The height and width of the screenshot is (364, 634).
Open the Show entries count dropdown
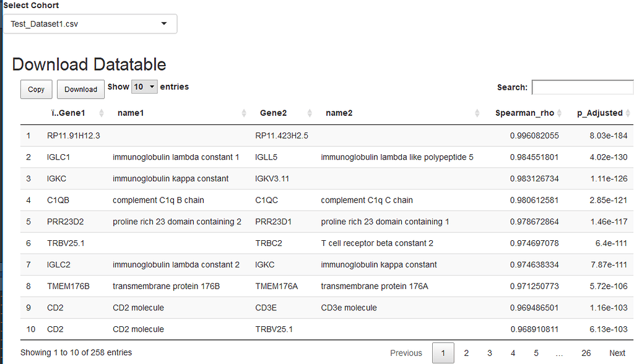click(x=144, y=87)
